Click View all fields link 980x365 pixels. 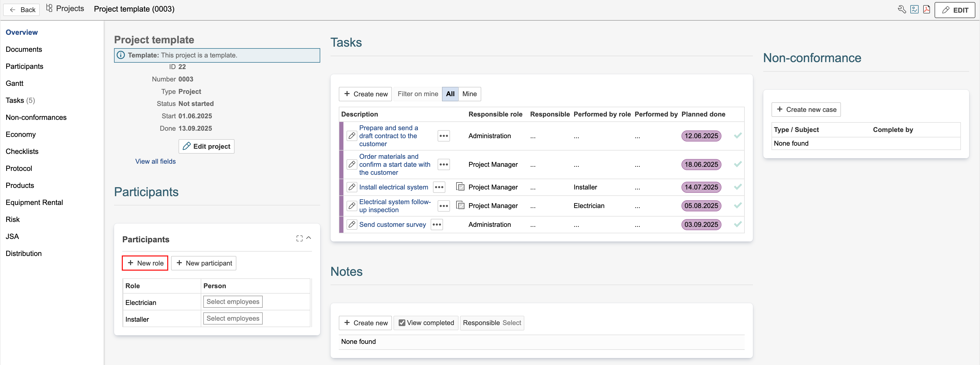click(155, 161)
